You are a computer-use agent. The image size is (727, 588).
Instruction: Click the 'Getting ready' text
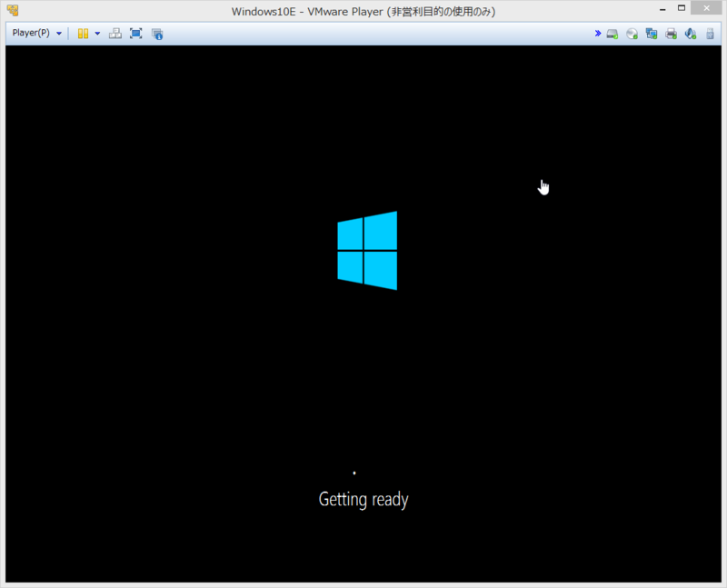[x=363, y=500]
